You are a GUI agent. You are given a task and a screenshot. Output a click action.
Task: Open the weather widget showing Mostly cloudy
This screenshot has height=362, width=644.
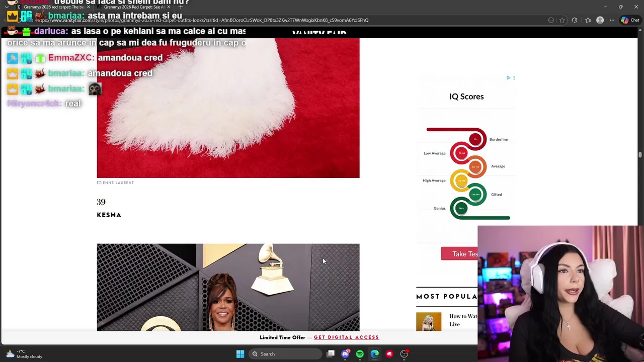[x=24, y=354]
